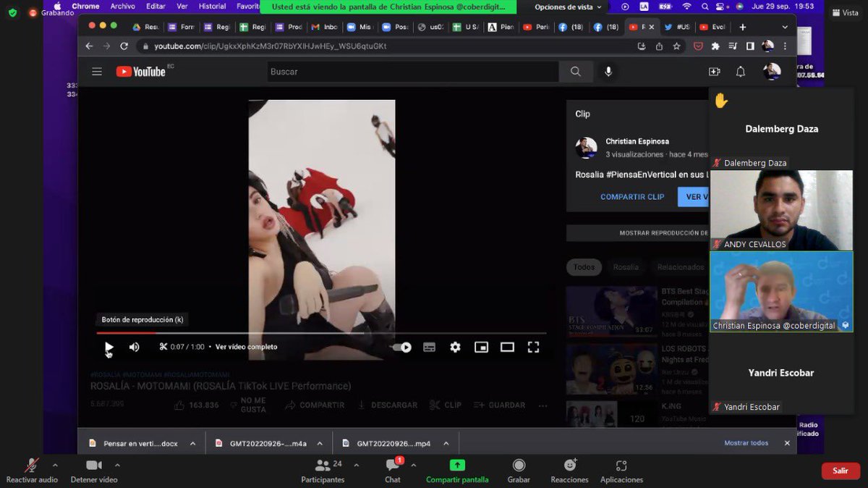The image size is (868, 488).
Task: Click the YouTube play button
Action: [109, 347]
